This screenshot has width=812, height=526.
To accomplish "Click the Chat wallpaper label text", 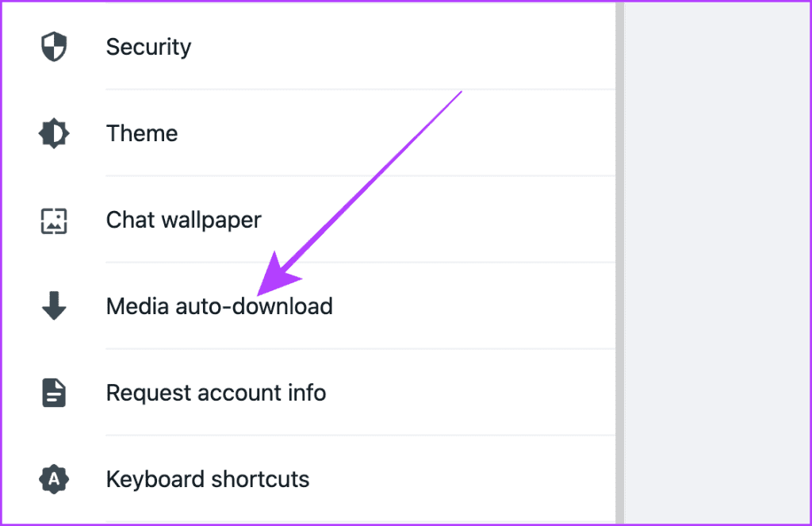I will pyautogui.click(x=183, y=220).
